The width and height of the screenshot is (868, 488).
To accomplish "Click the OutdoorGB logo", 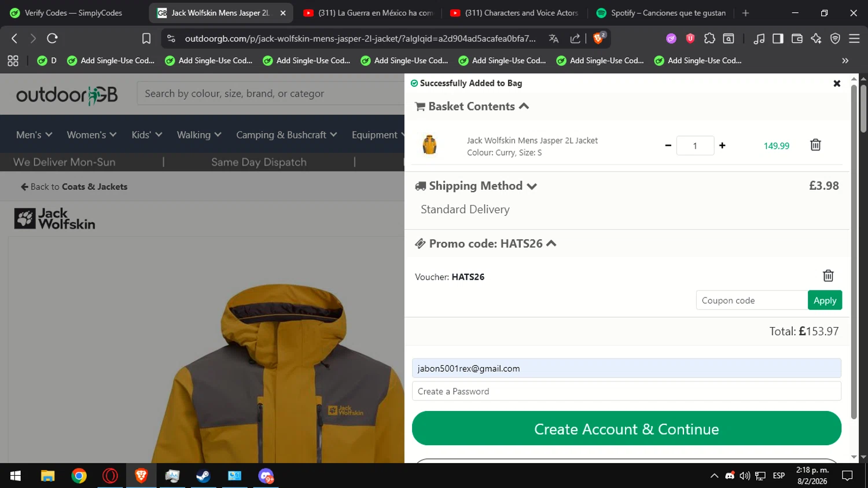I will click(67, 95).
